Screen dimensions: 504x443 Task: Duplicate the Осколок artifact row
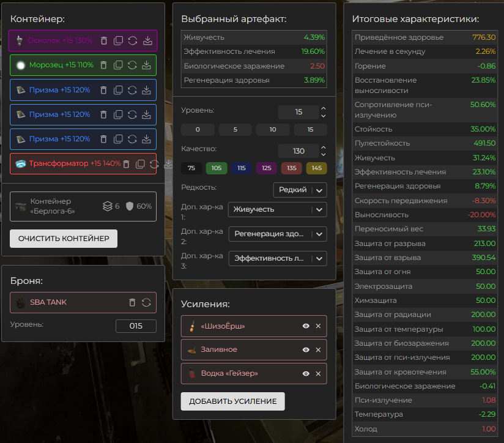pos(118,40)
